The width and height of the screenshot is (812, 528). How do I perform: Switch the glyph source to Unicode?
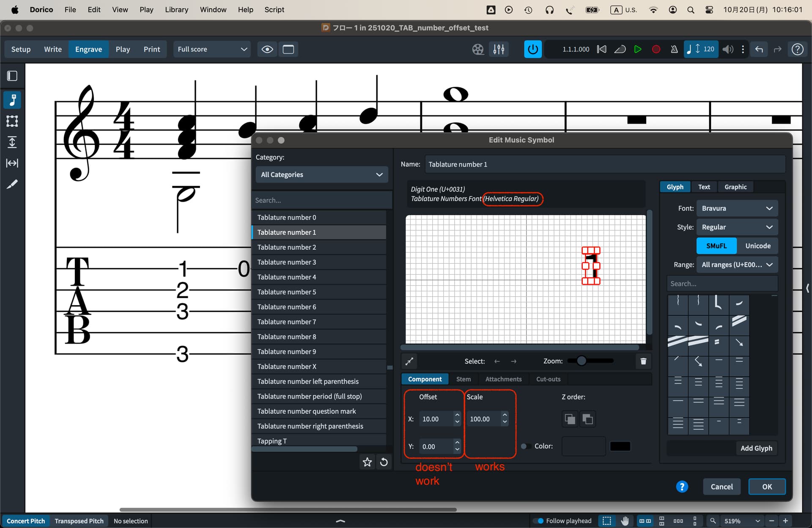click(x=757, y=246)
